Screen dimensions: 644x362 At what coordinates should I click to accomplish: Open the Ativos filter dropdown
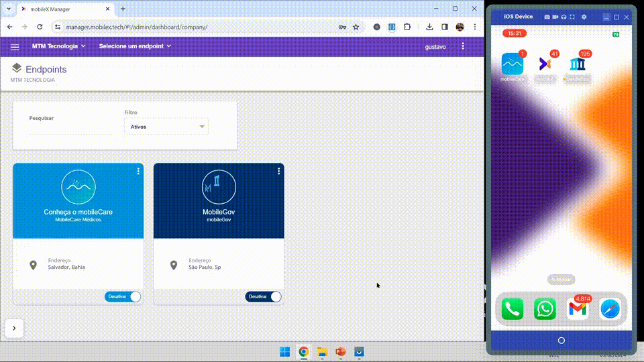click(x=166, y=127)
